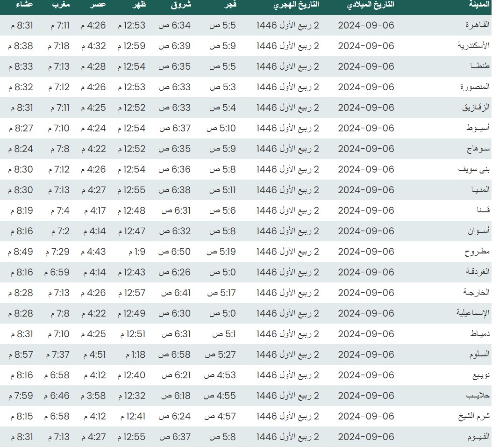
Task: Select the 7:2 م Maghrib time for أسوان
Action: point(59,231)
